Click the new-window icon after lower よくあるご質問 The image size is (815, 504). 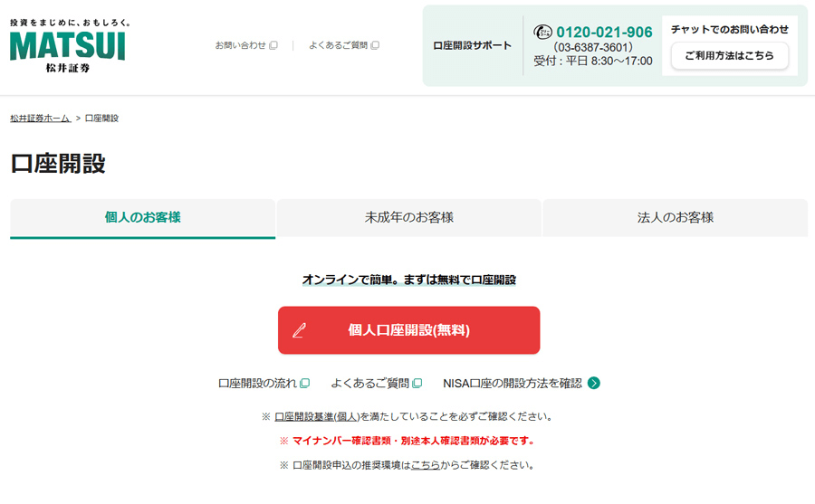[x=417, y=383]
